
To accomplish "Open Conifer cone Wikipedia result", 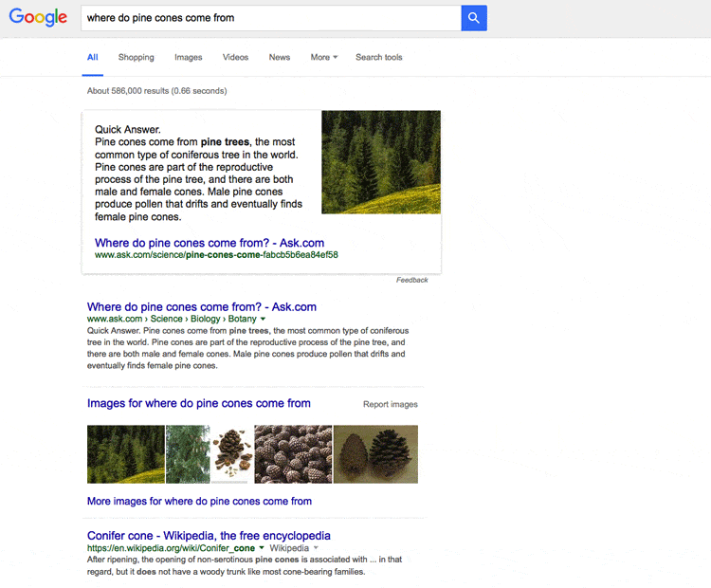I will (x=209, y=536).
